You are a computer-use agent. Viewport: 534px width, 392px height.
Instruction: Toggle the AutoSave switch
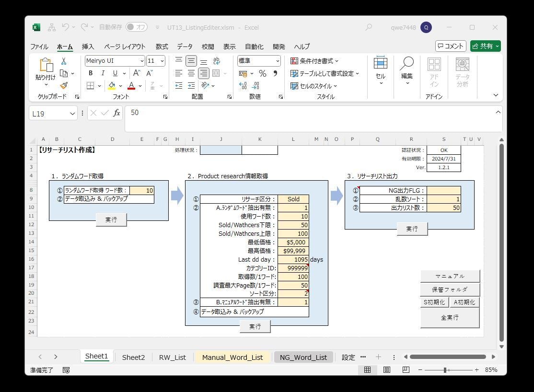pos(137,27)
